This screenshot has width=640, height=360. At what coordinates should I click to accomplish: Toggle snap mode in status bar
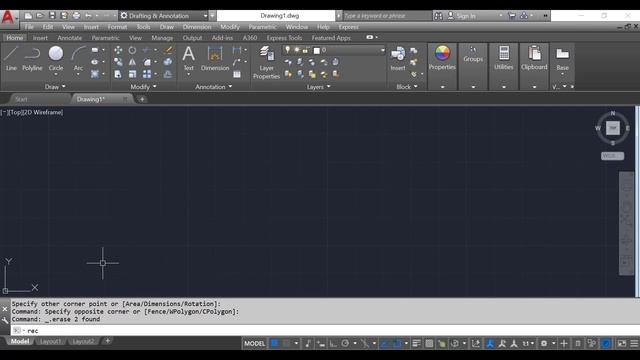[287, 343]
